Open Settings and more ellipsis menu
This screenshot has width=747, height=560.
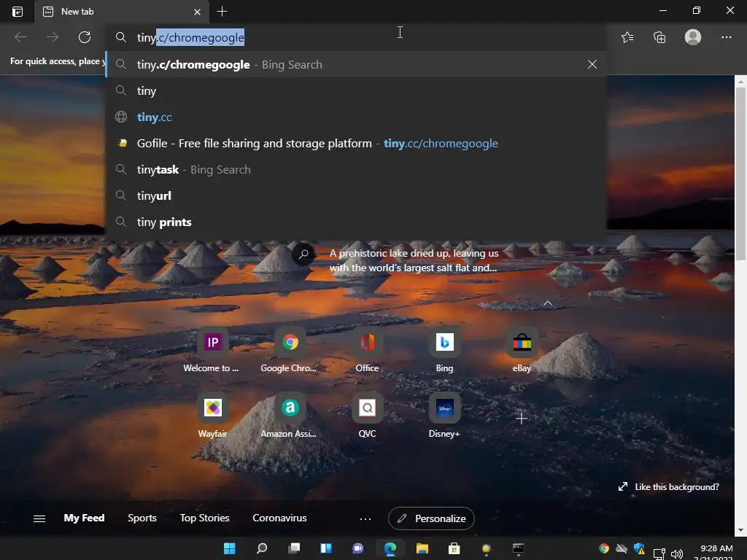click(x=726, y=37)
